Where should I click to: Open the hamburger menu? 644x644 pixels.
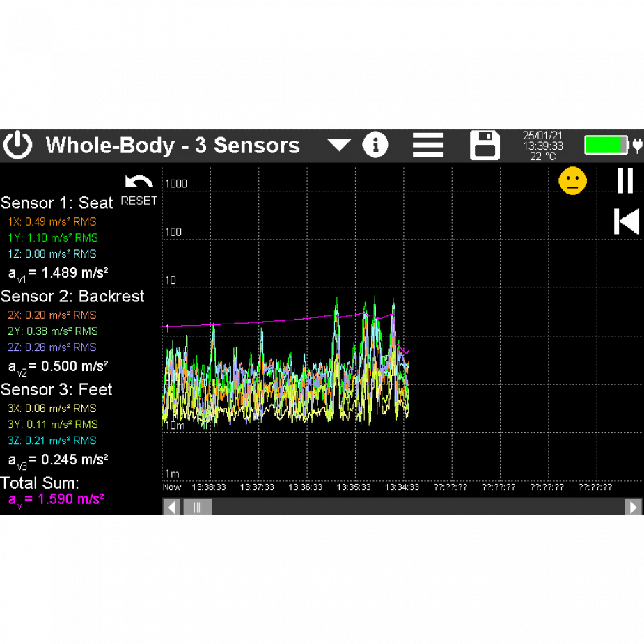pyautogui.click(x=427, y=146)
